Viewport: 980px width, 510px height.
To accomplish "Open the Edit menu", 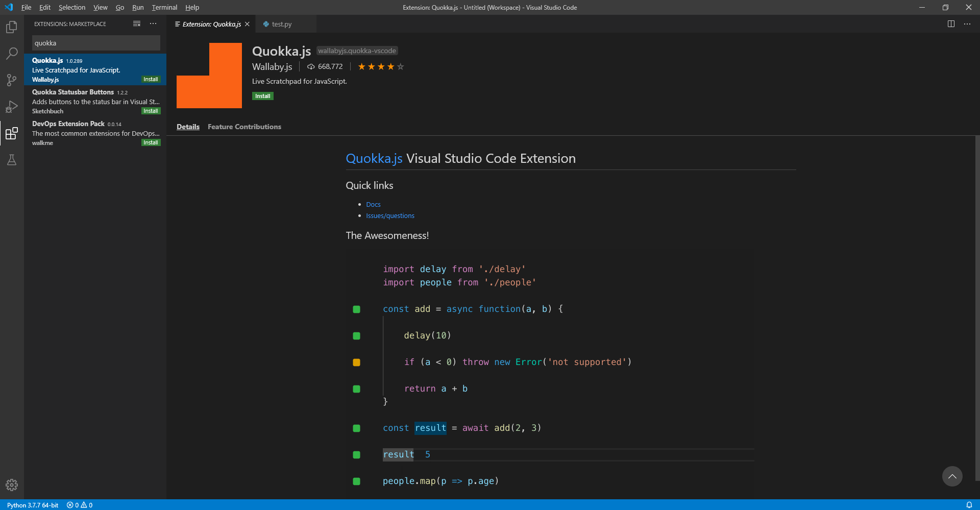I will click(45, 7).
